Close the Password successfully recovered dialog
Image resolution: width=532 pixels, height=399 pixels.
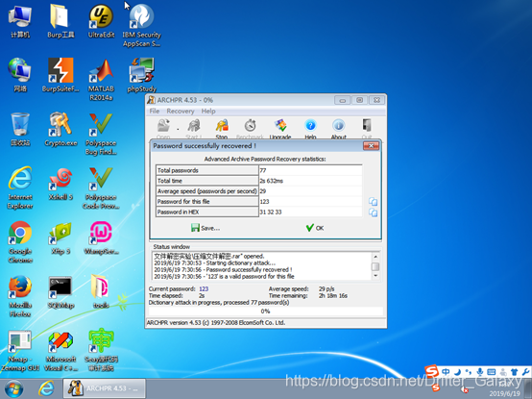(x=371, y=146)
